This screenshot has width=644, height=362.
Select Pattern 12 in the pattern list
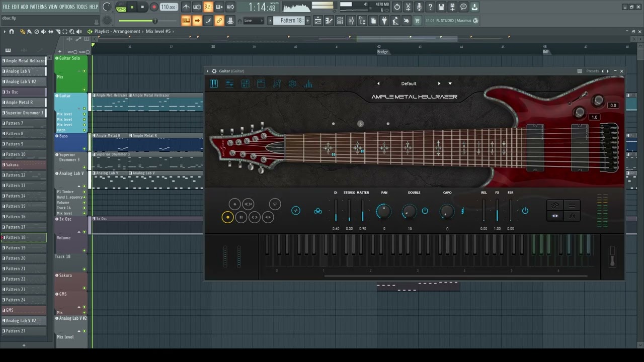pyautogui.click(x=24, y=175)
